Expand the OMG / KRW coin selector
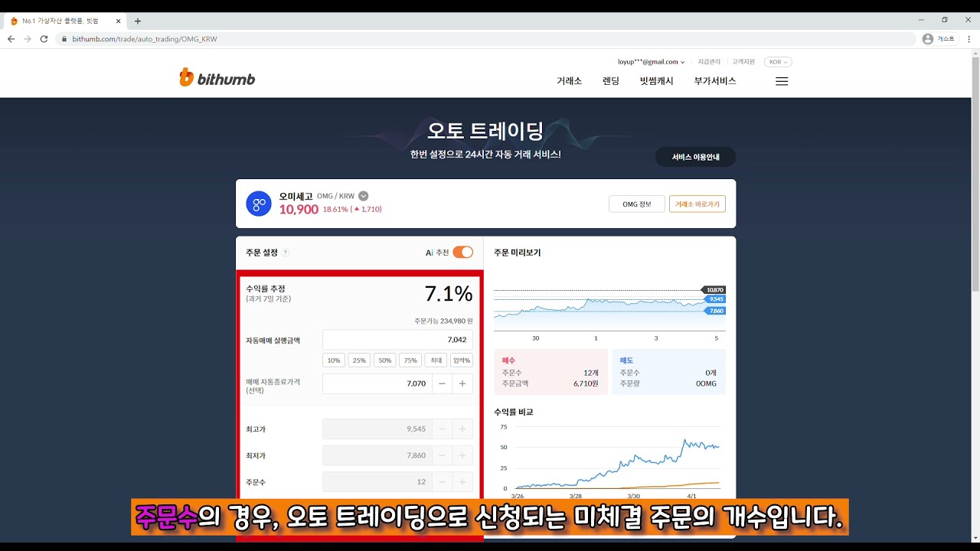Image resolution: width=980 pixels, height=551 pixels. pyautogui.click(x=364, y=196)
